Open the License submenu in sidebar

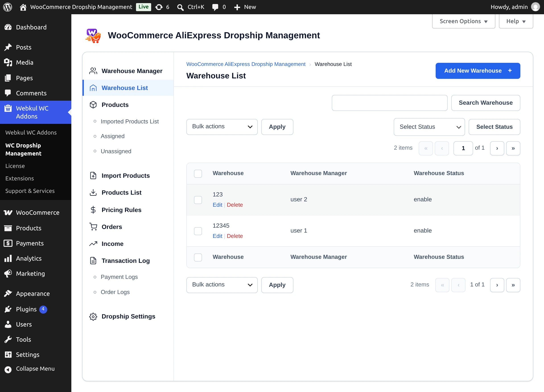coord(15,166)
